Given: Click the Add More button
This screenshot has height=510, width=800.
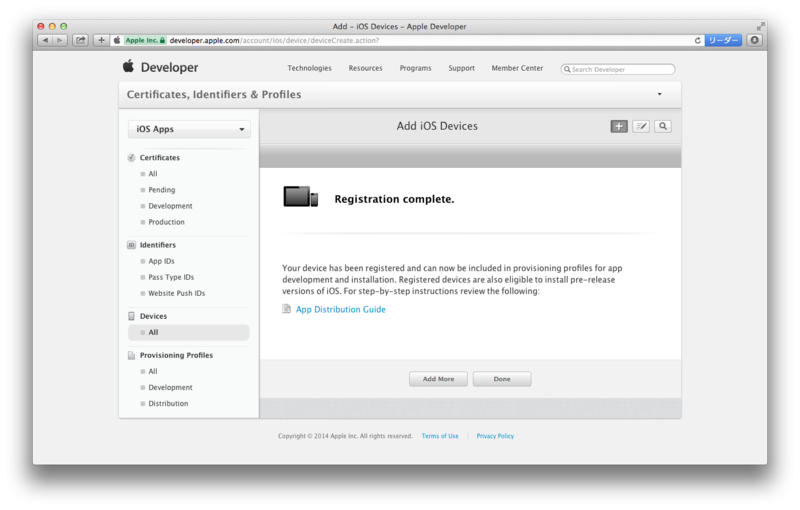Looking at the screenshot, I should click(x=438, y=379).
